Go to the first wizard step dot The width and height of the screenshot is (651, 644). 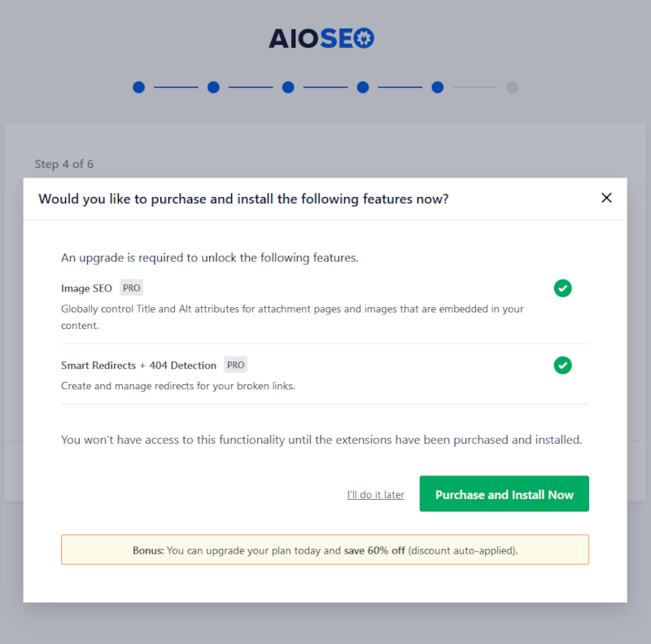click(138, 87)
